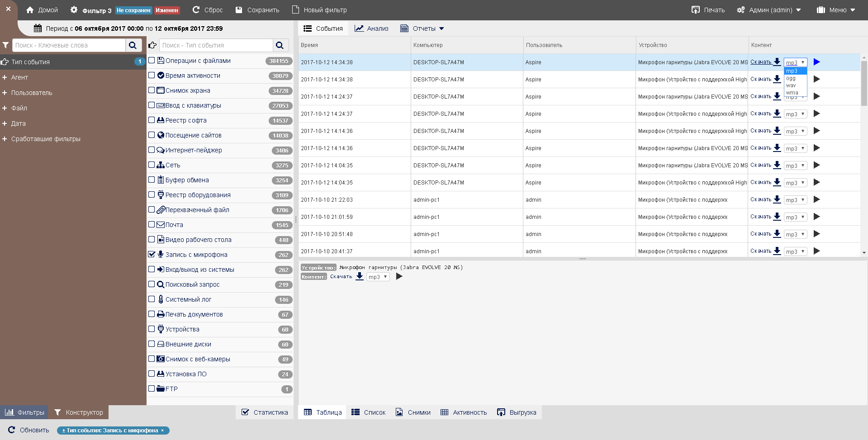Close the left panel with X icon
Viewport: 868px width, 440px height.
pos(8,9)
